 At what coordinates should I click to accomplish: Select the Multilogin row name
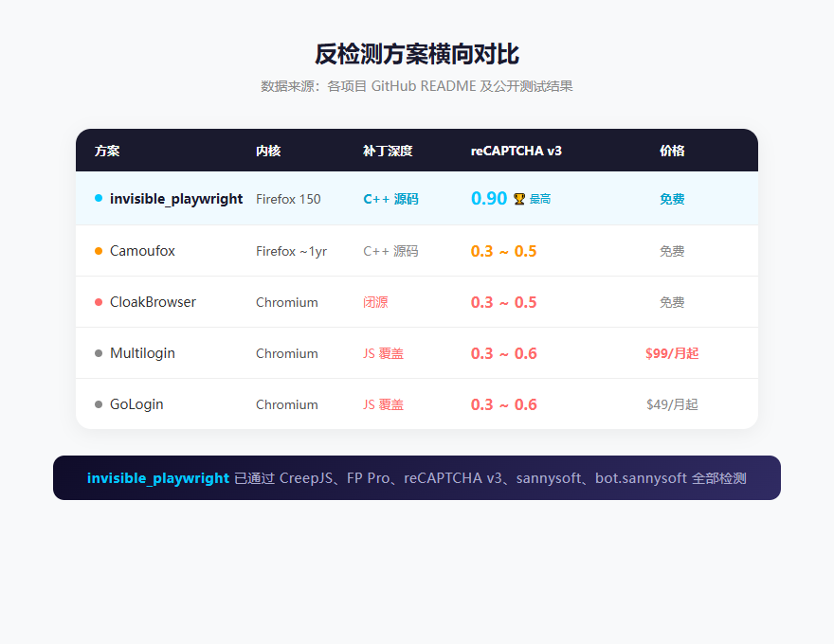point(142,353)
